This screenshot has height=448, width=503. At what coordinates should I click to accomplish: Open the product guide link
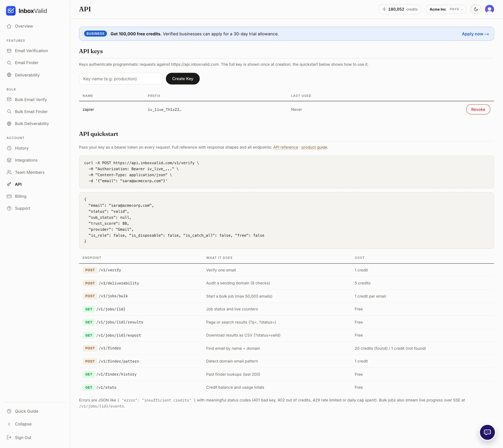[314, 147]
